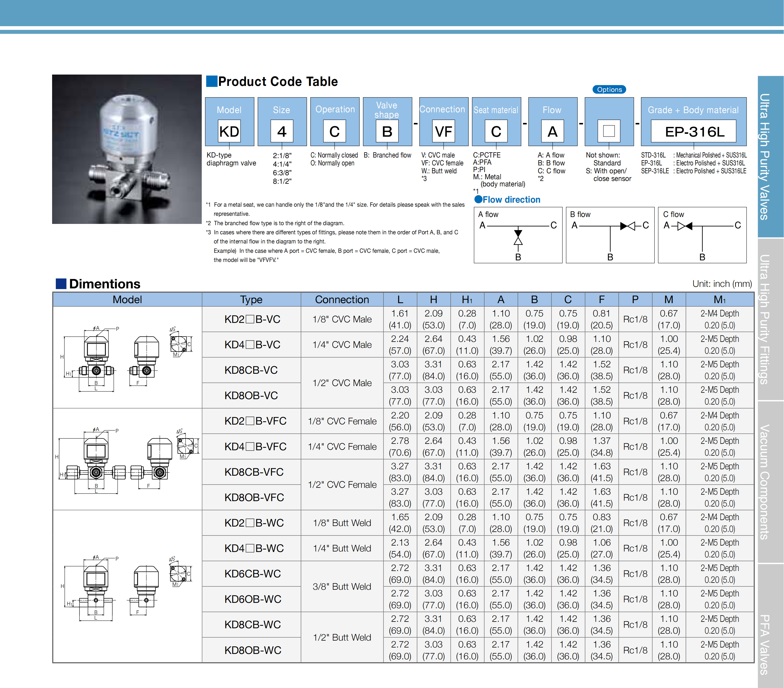Click the 'S: With open/close sensor' option text
The image size is (784, 688).
[x=608, y=175]
